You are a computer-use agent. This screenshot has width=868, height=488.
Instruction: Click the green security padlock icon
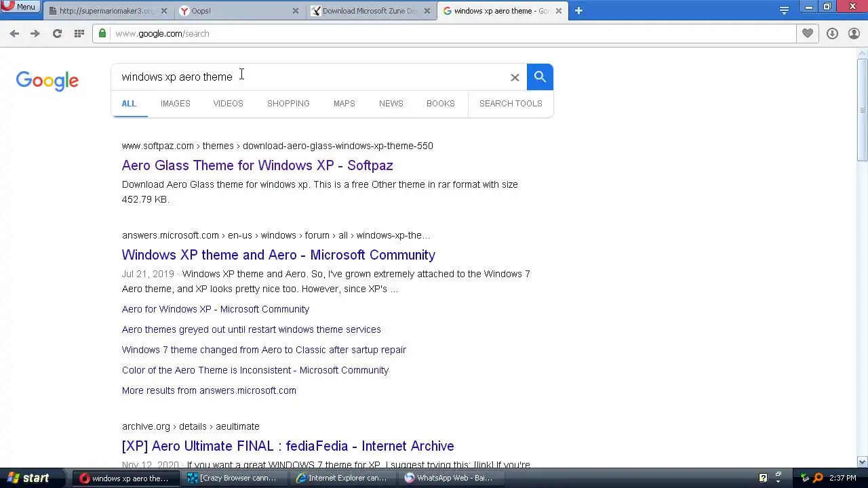click(102, 33)
